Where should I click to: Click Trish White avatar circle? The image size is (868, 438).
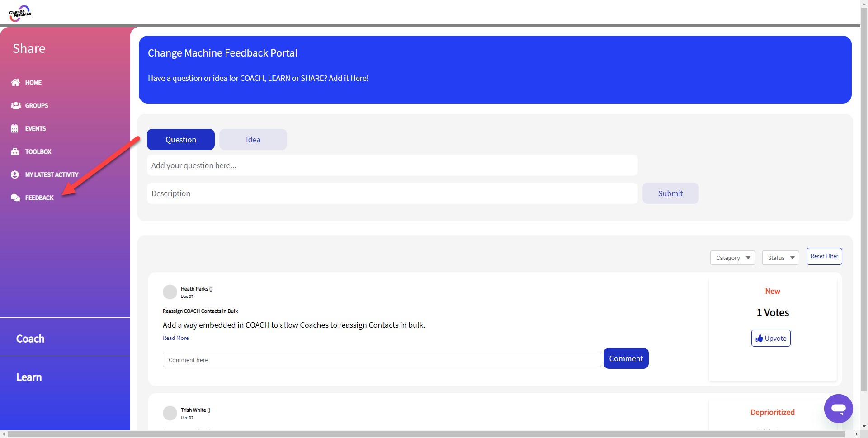pos(170,413)
